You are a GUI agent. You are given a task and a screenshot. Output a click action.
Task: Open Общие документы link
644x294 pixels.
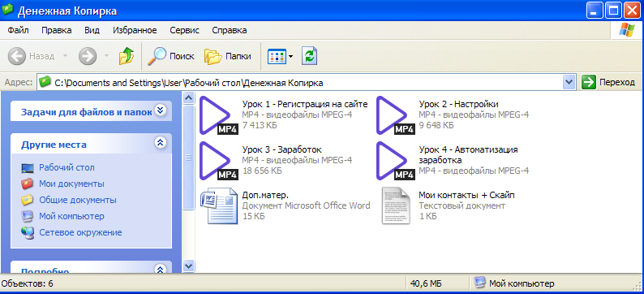78,201
